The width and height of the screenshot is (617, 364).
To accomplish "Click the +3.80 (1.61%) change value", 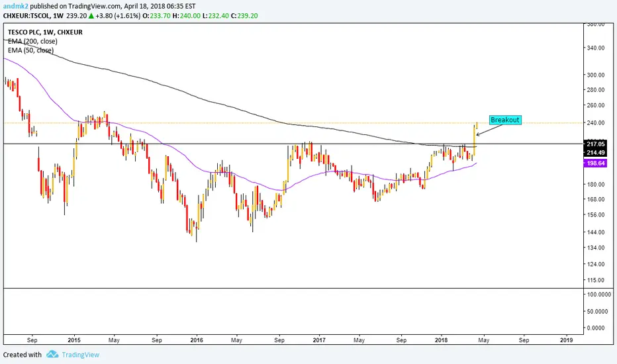I will coord(118,16).
